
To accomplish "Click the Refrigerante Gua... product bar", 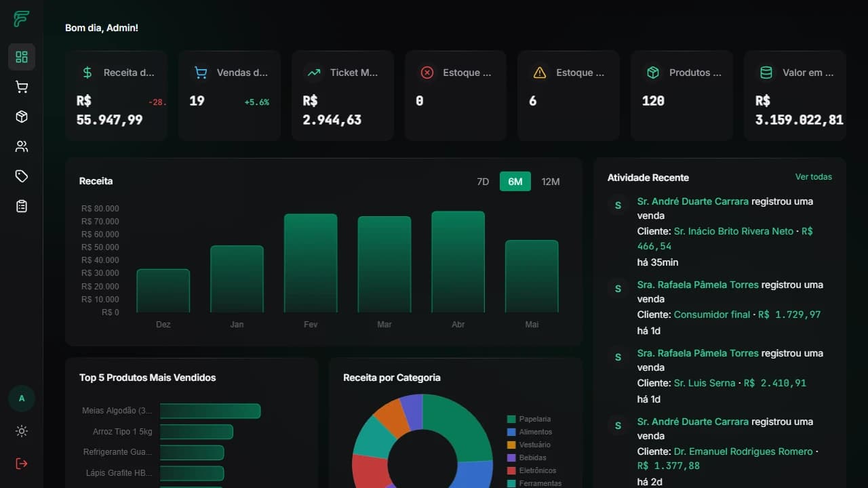I will [x=192, y=452].
